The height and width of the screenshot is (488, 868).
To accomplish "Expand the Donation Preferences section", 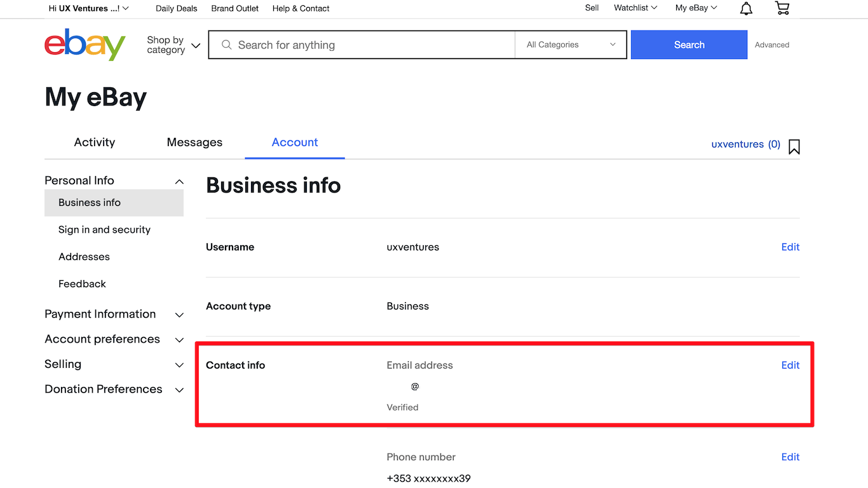I will click(114, 389).
